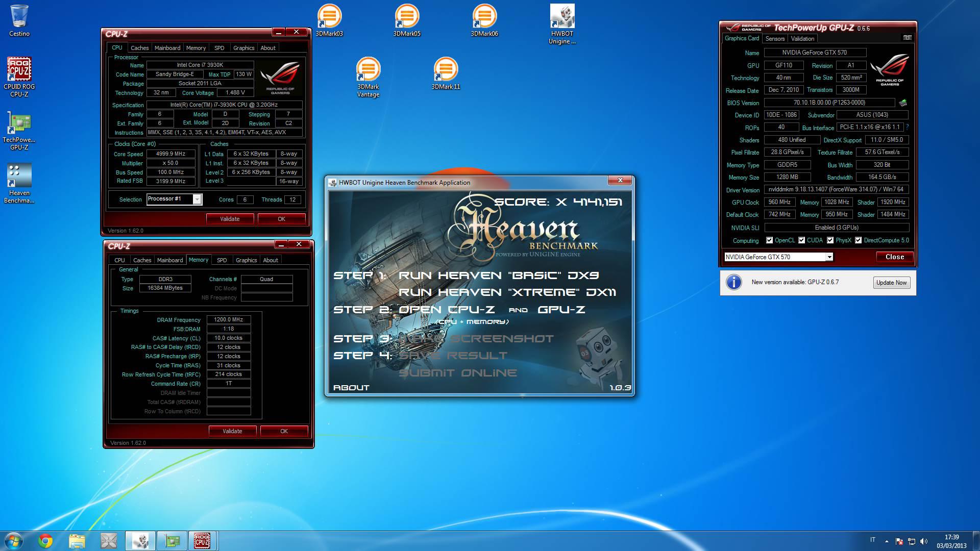Image resolution: width=980 pixels, height=551 pixels.
Task: Toggle DirectCompute 5.0 checkbox in GPU-Z
Action: point(858,240)
